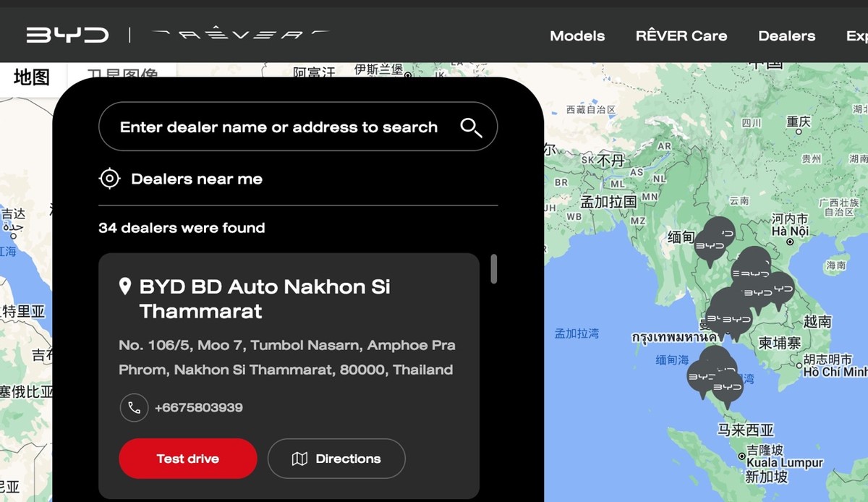Image resolution: width=868 pixels, height=502 pixels.
Task: Switch map to 地图 view tab
Action: click(33, 77)
